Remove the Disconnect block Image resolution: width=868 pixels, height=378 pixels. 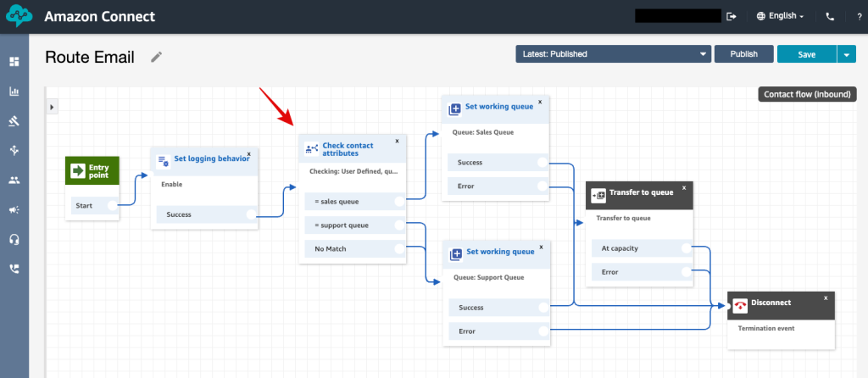(x=826, y=298)
